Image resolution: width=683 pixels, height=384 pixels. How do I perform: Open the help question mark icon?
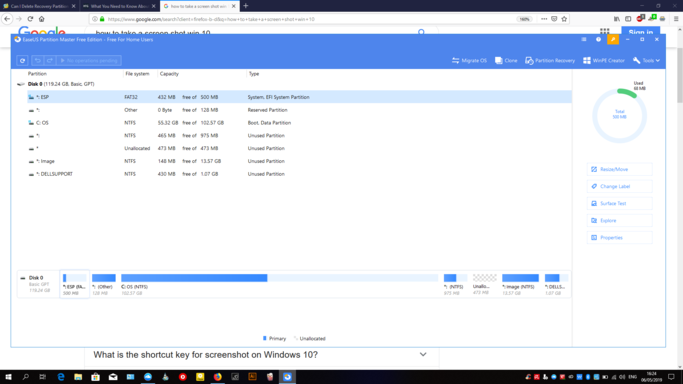click(598, 40)
